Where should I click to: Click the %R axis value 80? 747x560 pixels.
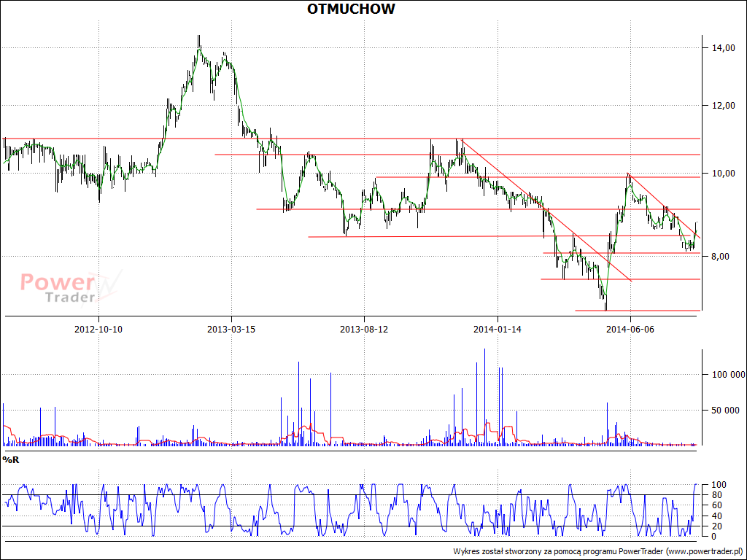point(718,495)
